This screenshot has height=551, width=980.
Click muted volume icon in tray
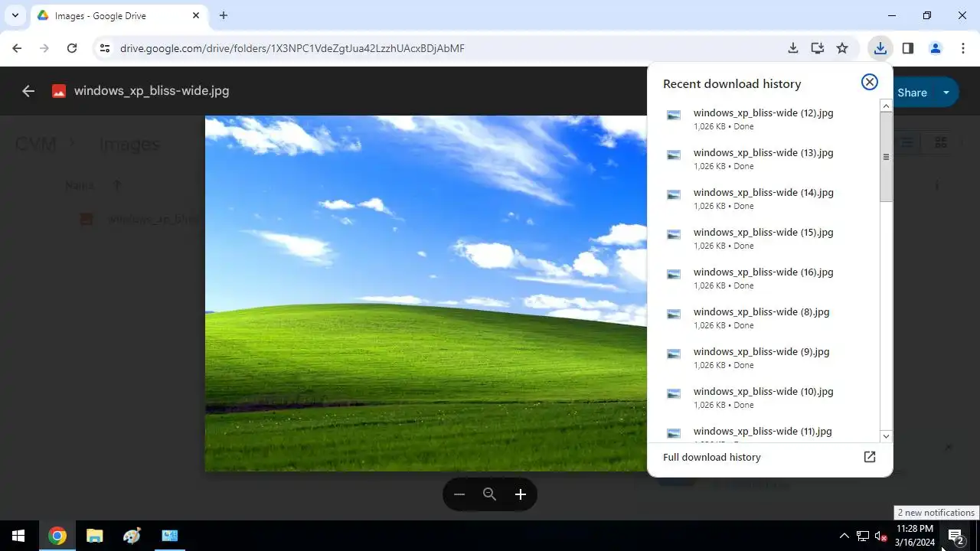tap(881, 536)
